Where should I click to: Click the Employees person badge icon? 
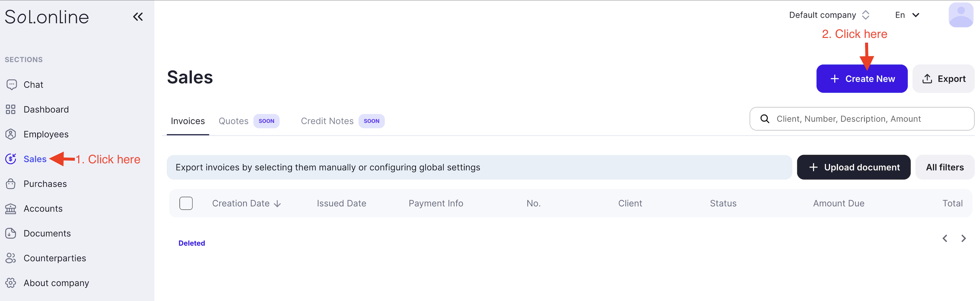[x=11, y=134]
